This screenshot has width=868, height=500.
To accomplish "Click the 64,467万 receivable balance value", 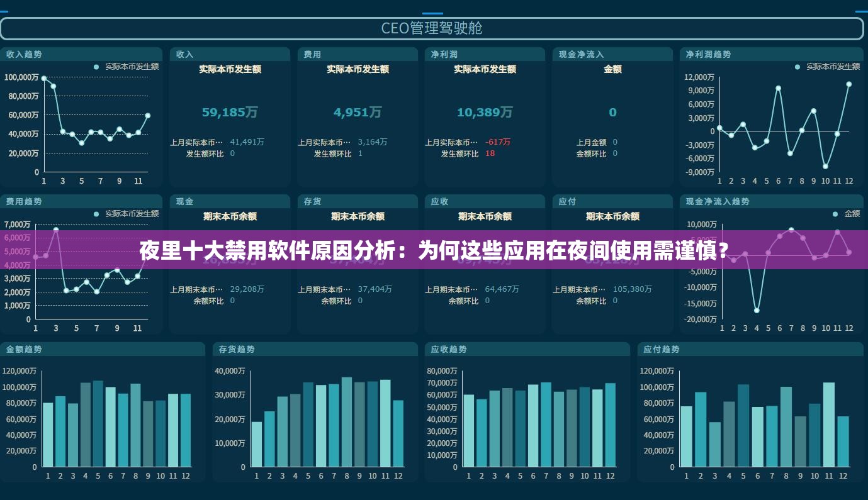I will [x=502, y=289].
